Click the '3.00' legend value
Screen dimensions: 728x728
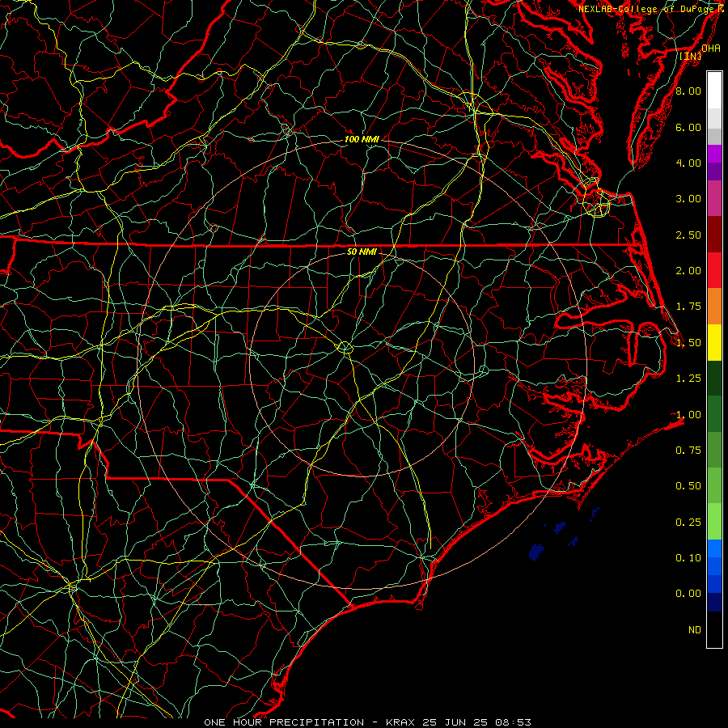pos(688,199)
